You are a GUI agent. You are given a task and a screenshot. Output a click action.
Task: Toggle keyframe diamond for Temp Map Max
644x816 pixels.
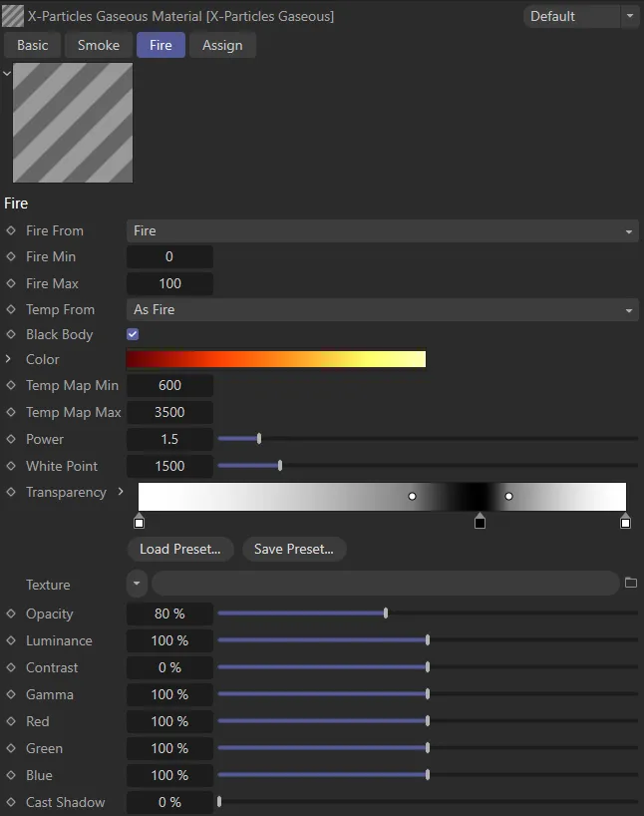point(11,412)
